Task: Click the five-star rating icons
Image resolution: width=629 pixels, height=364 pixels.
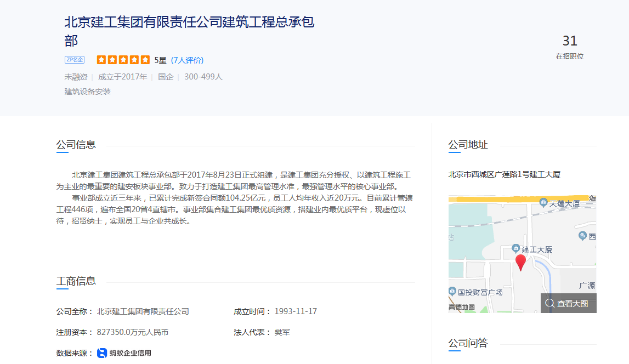Action: [x=123, y=60]
